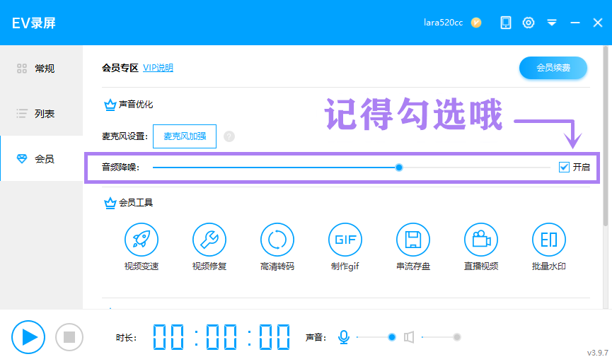Viewport: 612px width, 364px height.
Task: Toggle the 音频降噪 开启 checkbox
Action: click(x=564, y=168)
